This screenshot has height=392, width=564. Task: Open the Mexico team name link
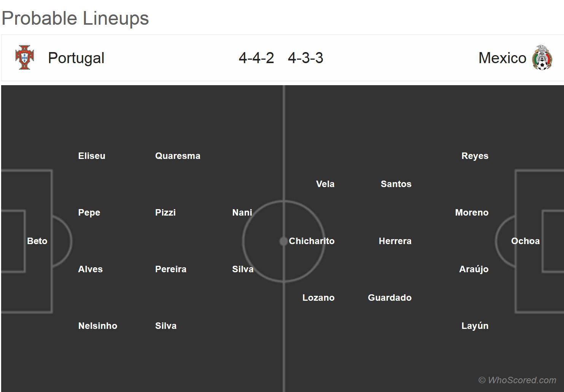(502, 58)
